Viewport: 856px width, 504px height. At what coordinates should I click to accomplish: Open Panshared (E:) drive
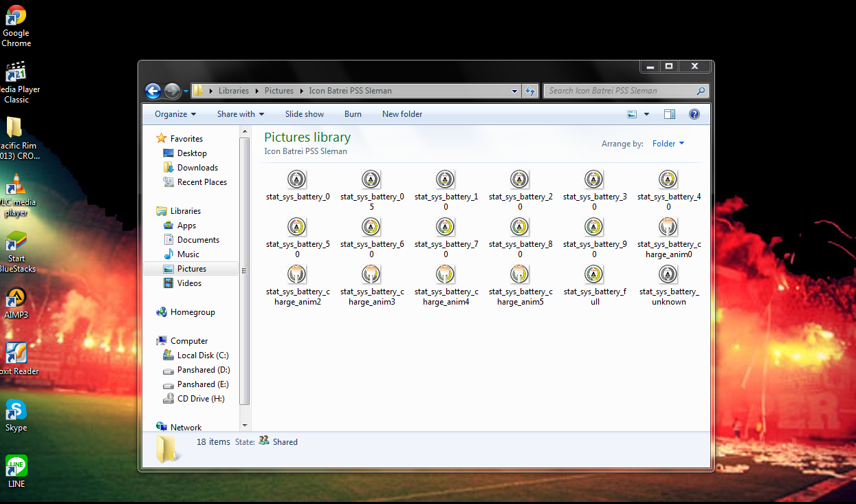pos(196,384)
